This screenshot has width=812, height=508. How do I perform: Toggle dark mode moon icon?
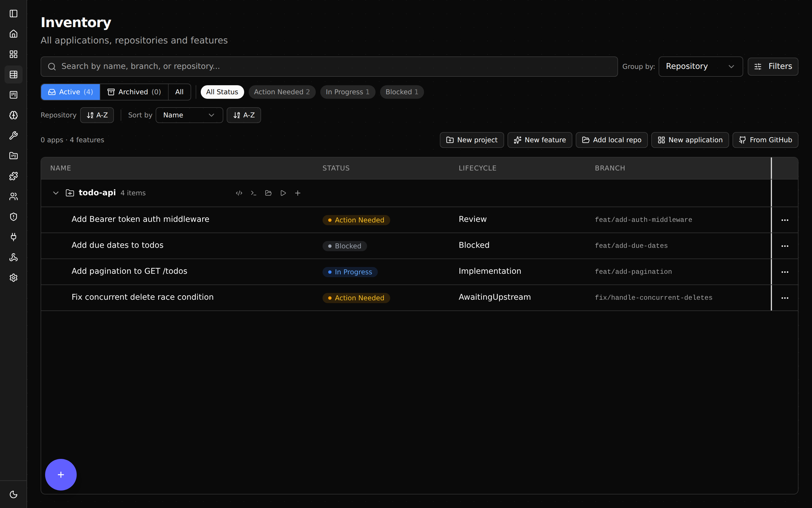point(14,494)
